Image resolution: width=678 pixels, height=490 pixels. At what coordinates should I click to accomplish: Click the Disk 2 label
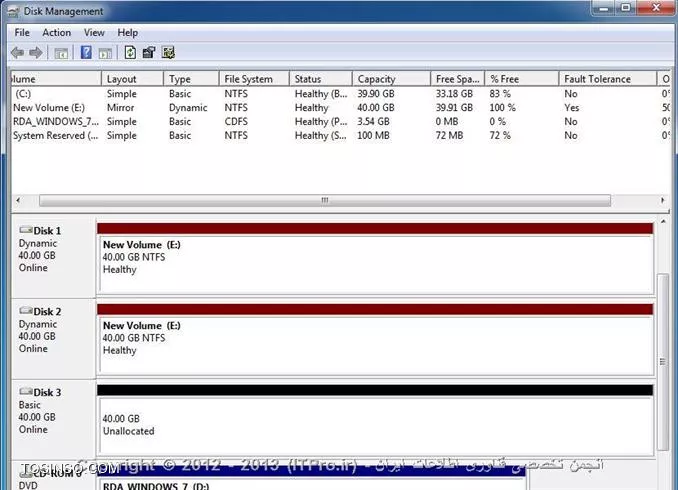tap(47, 311)
